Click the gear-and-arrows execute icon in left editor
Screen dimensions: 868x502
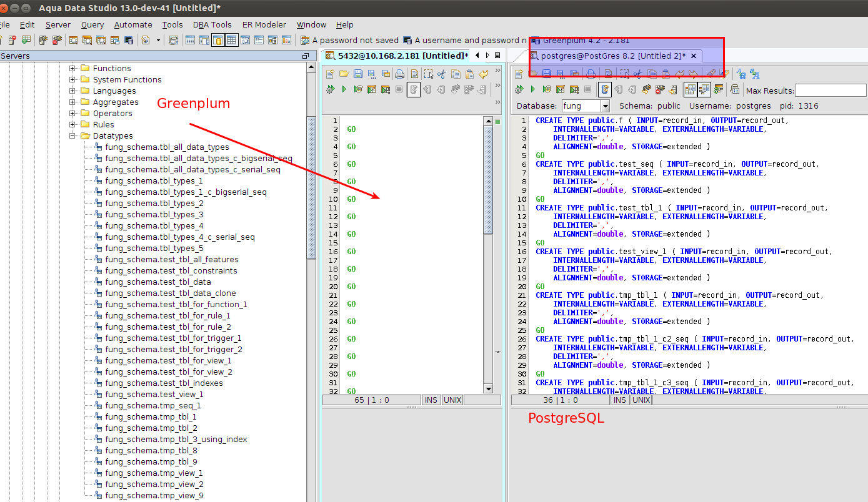(330, 89)
